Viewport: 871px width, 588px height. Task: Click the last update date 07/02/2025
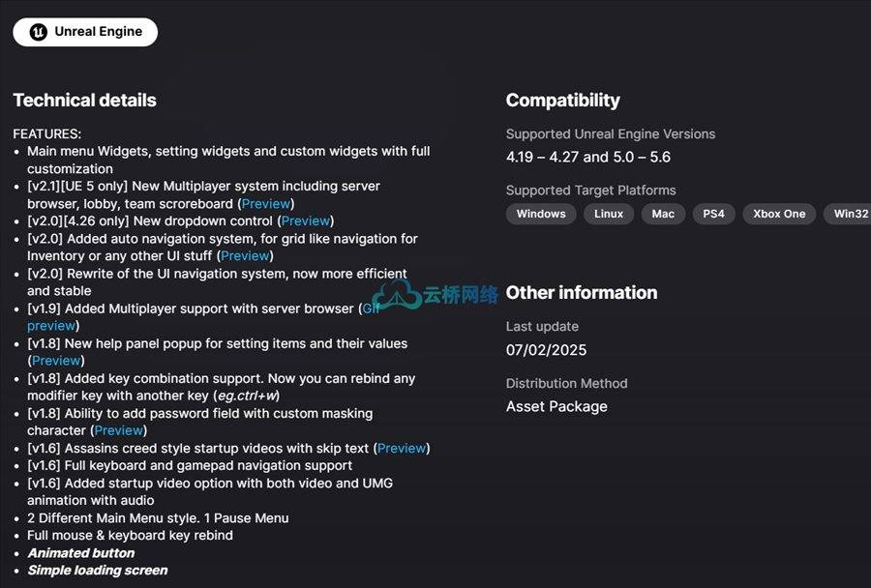pyautogui.click(x=546, y=350)
